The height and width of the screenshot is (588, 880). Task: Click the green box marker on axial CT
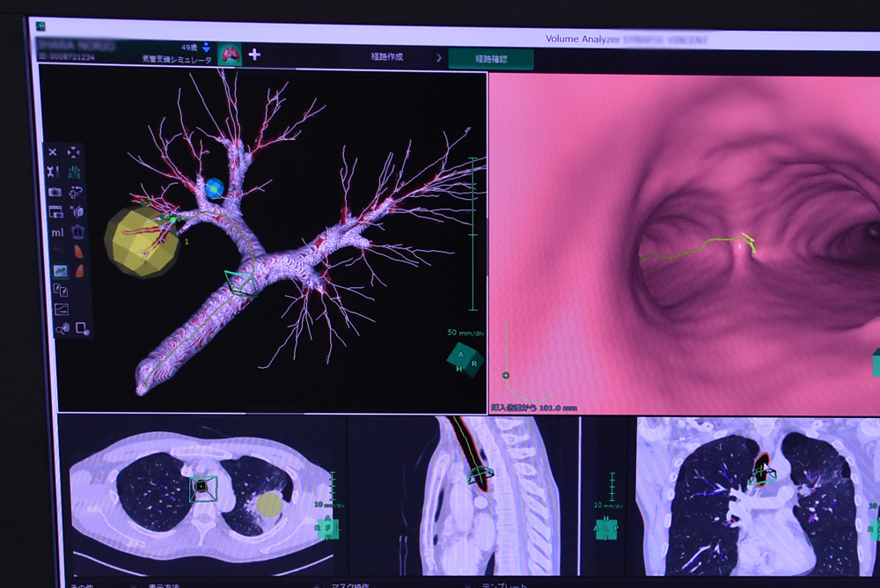[x=202, y=488]
